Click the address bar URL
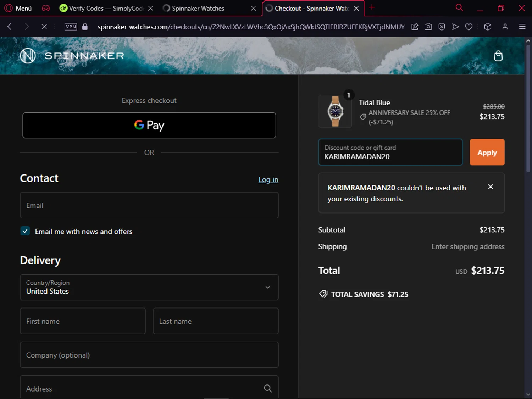 (251, 27)
